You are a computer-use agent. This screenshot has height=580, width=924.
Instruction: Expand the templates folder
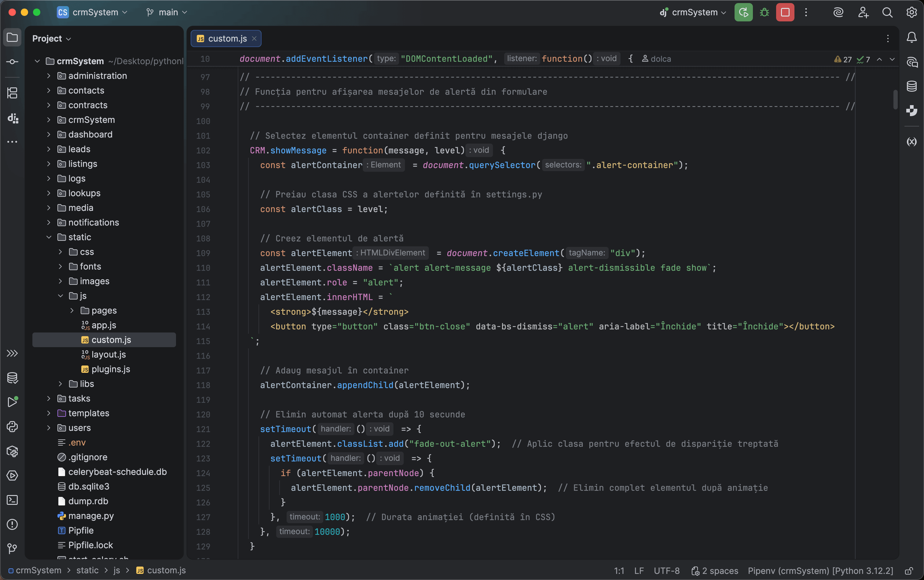click(x=49, y=413)
